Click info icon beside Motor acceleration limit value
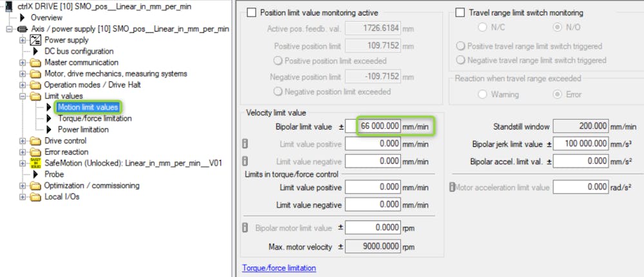The width and height of the screenshot is (644, 277). pos(452,187)
